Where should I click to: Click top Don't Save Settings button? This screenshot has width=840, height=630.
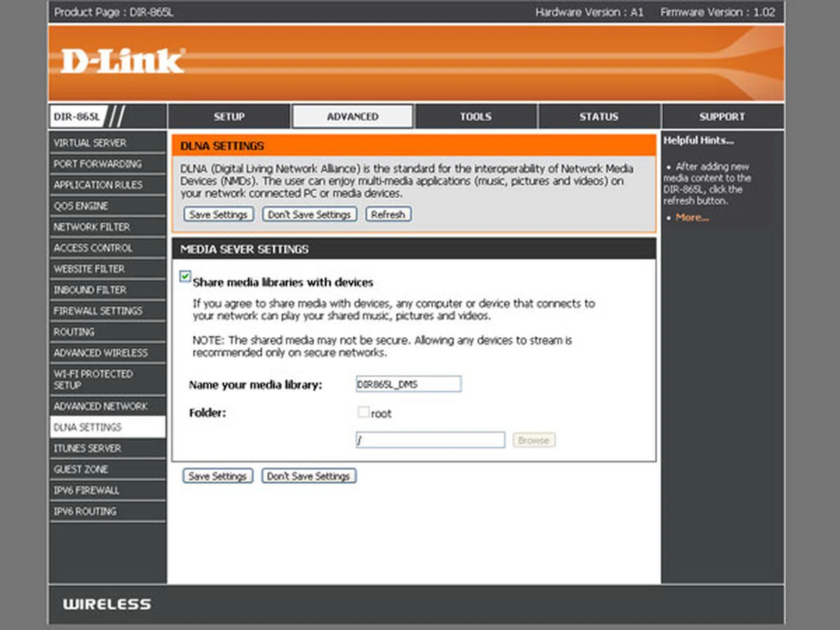309,214
